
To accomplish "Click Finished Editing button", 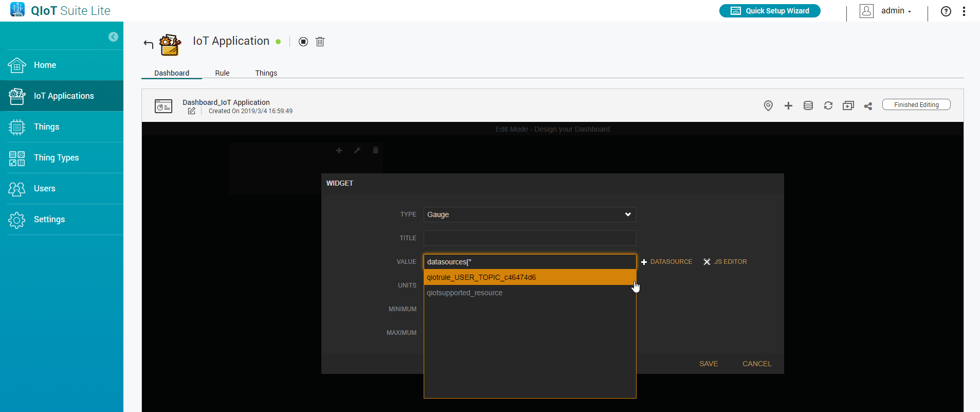I will click(916, 105).
